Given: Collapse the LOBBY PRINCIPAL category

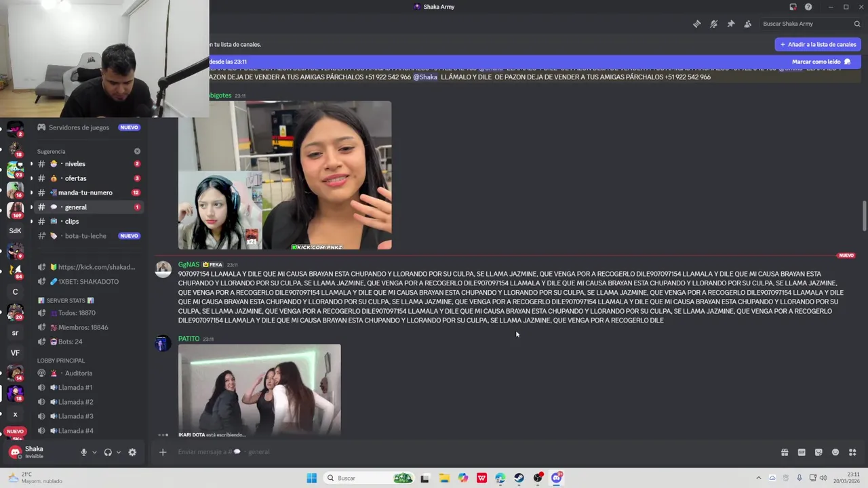Looking at the screenshot, I should 61,361.
